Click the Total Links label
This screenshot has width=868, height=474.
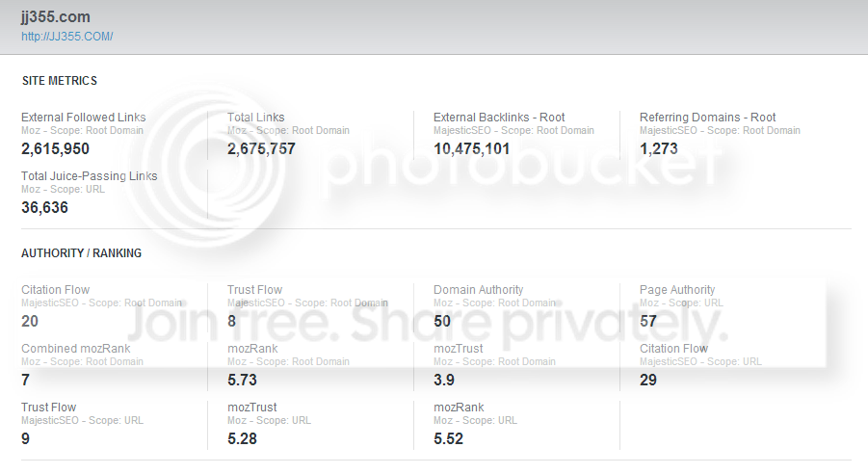click(255, 118)
